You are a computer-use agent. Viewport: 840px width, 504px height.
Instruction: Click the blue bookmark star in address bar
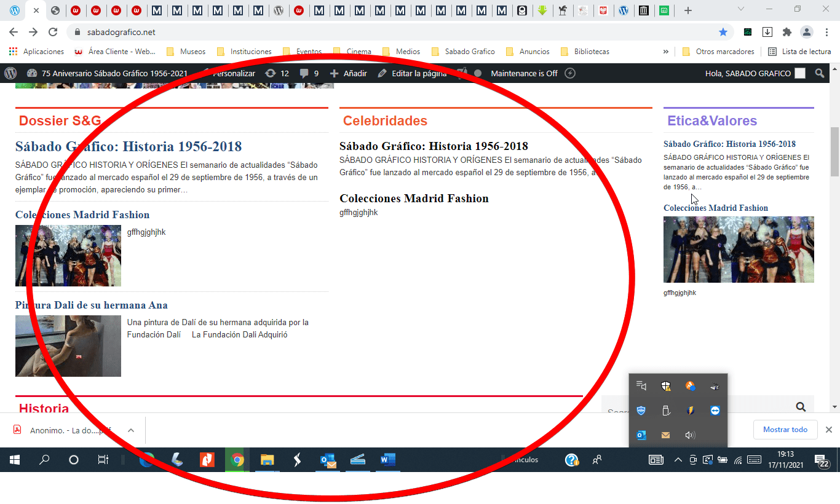tap(723, 32)
